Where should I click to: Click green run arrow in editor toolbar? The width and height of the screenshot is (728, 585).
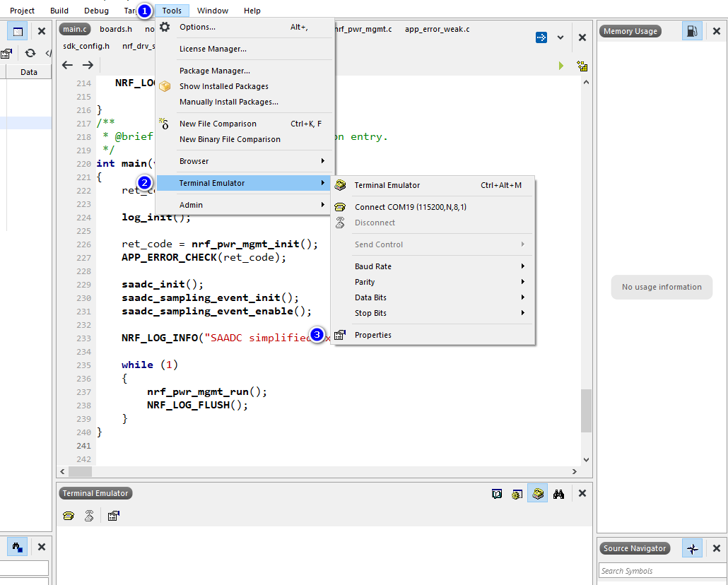coord(561,66)
